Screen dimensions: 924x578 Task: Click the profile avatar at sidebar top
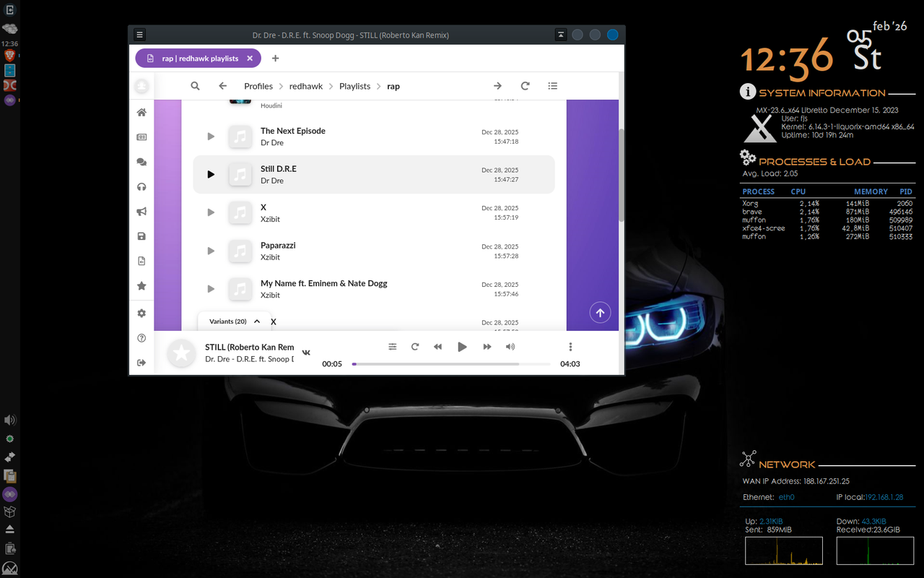141,86
